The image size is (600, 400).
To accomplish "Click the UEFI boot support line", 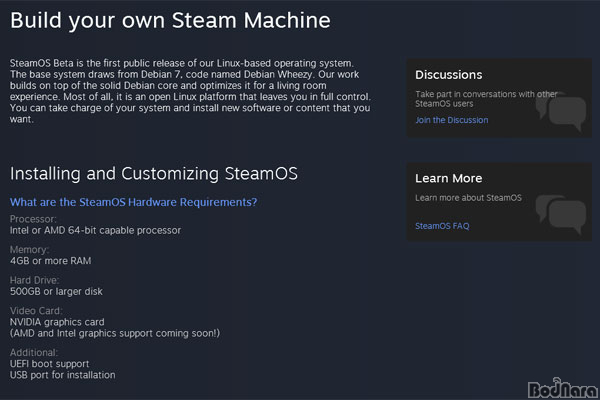I will tap(49, 364).
